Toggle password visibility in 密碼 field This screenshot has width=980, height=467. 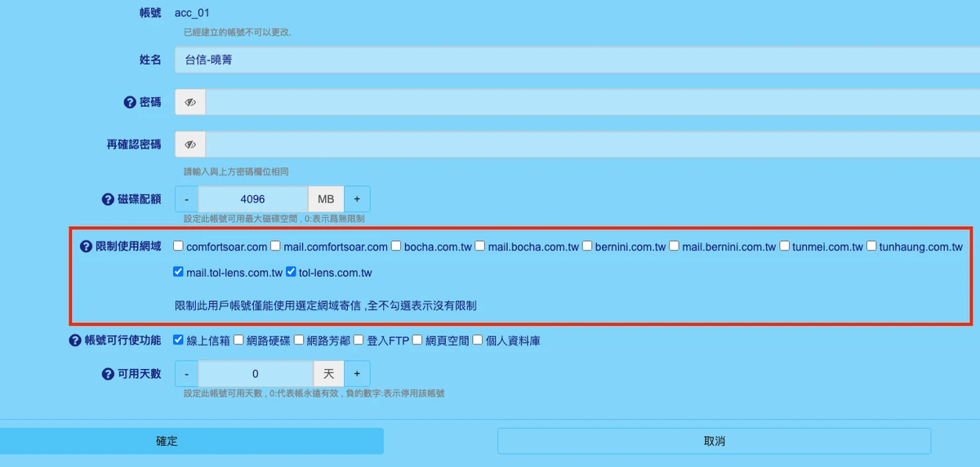[x=190, y=102]
